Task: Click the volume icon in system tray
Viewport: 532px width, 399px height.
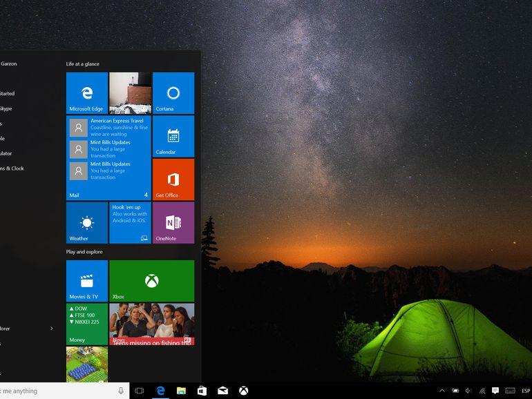Action: click(x=468, y=391)
